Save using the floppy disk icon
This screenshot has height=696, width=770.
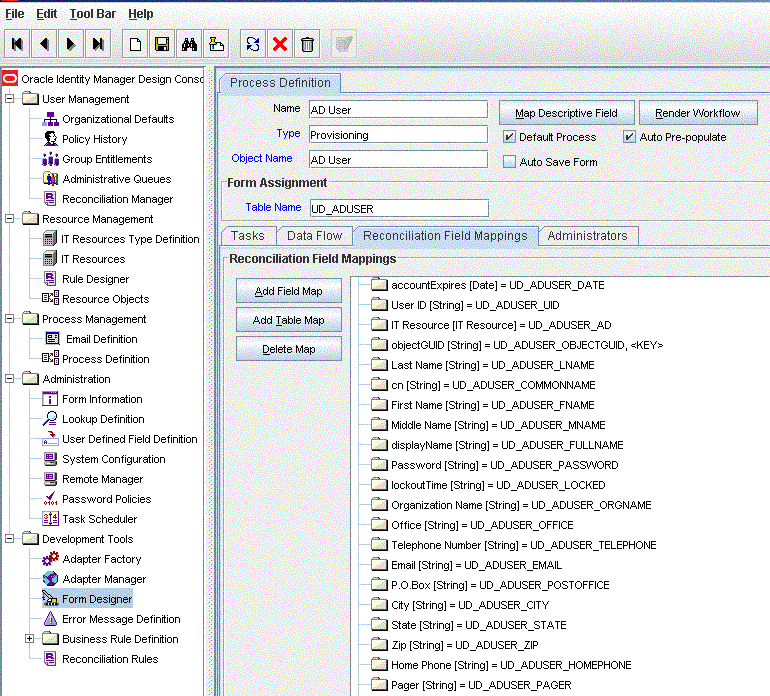pyautogui.click(x=162, y=45)
